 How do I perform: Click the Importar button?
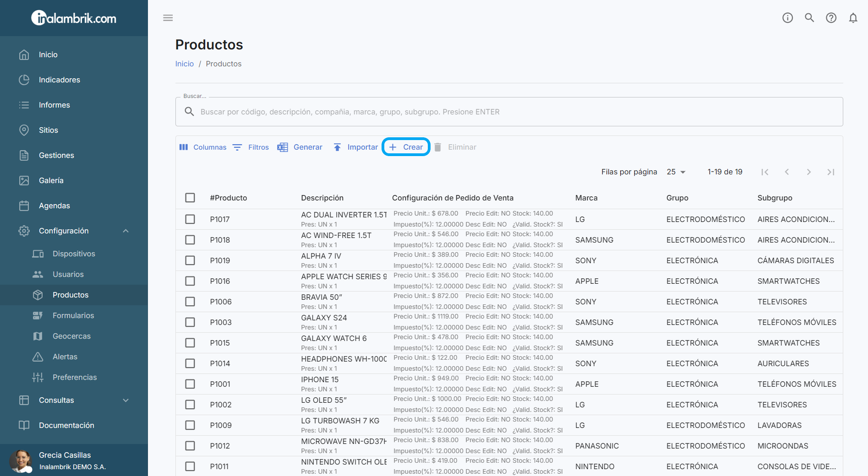(x=355, y=147)
